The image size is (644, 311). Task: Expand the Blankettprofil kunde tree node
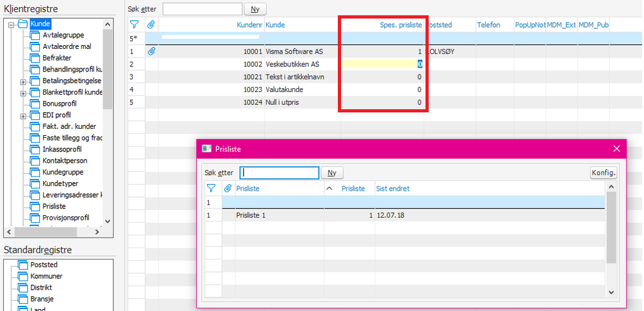[23, 93]
